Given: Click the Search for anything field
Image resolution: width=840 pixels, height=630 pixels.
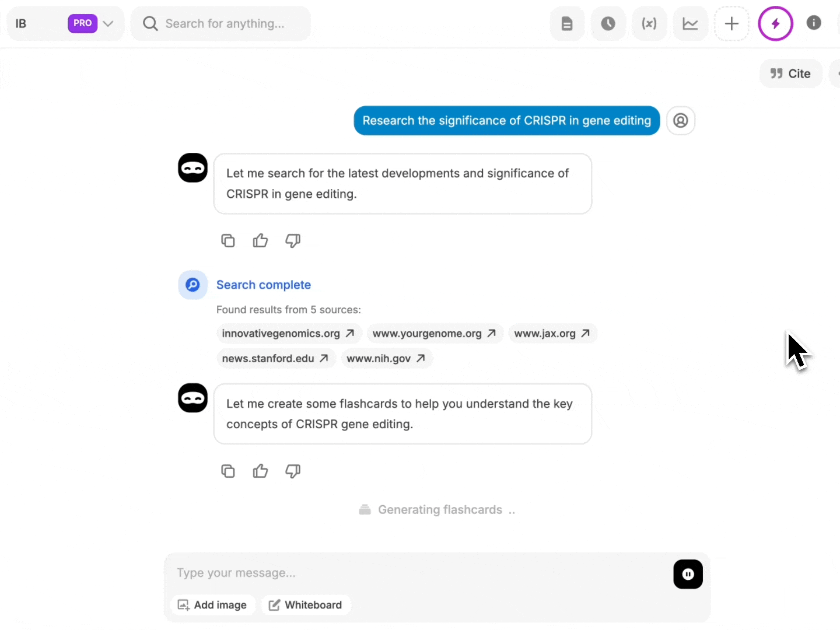Looking at the screenshot, I should [225, 24].
